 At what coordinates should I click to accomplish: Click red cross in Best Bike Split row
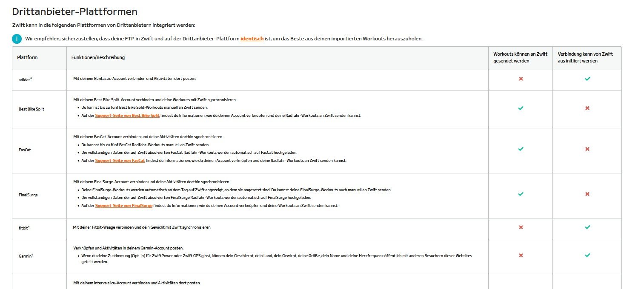(x=587, y=108)
